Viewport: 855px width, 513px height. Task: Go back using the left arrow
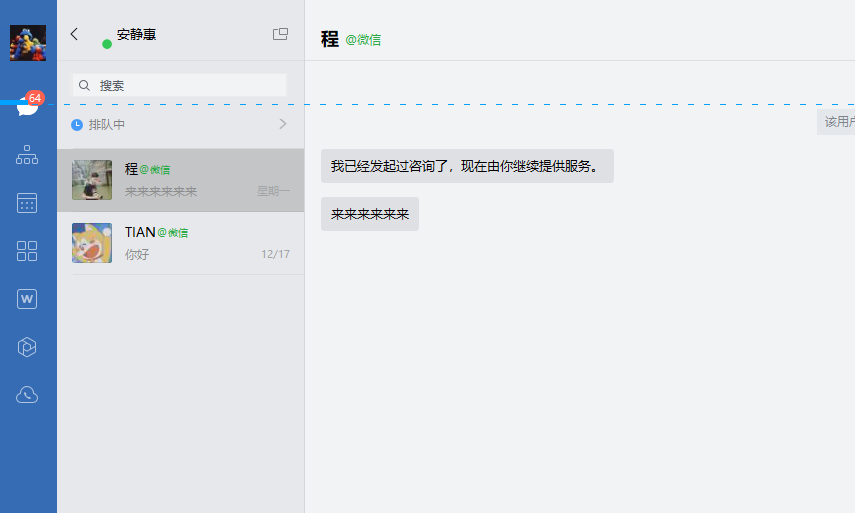[74, 34]
